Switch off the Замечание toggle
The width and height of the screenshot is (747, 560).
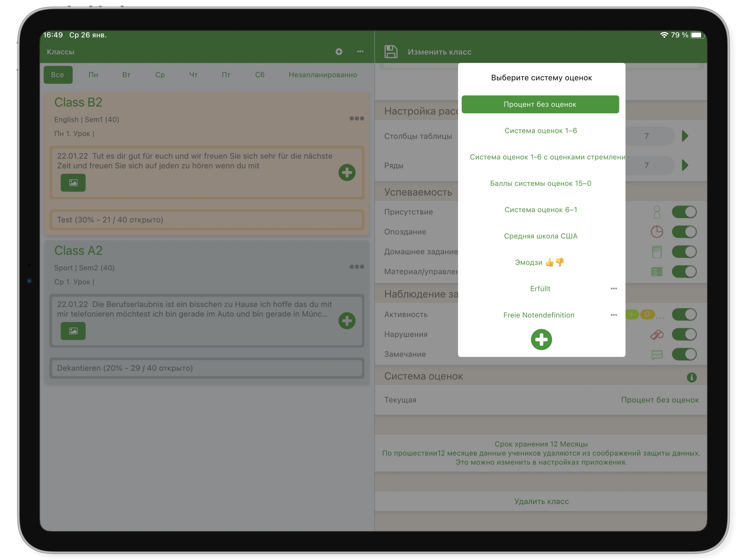coord(684,354)
